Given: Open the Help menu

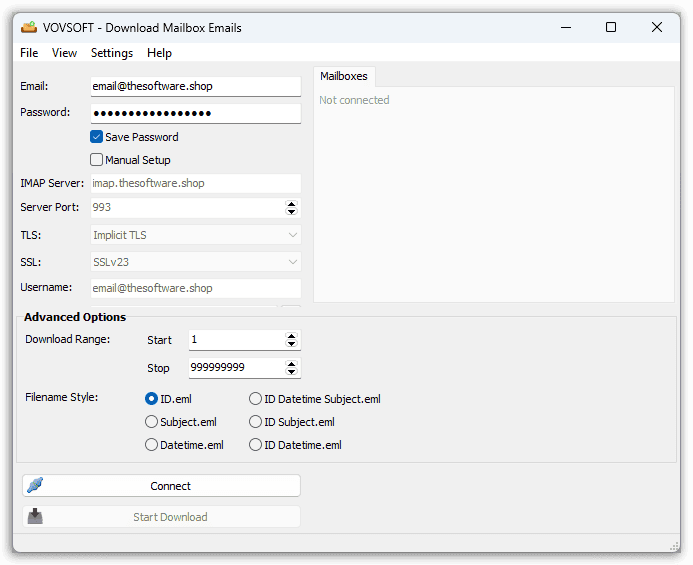Looking at the screenshot, I should (x=159, y=53).
